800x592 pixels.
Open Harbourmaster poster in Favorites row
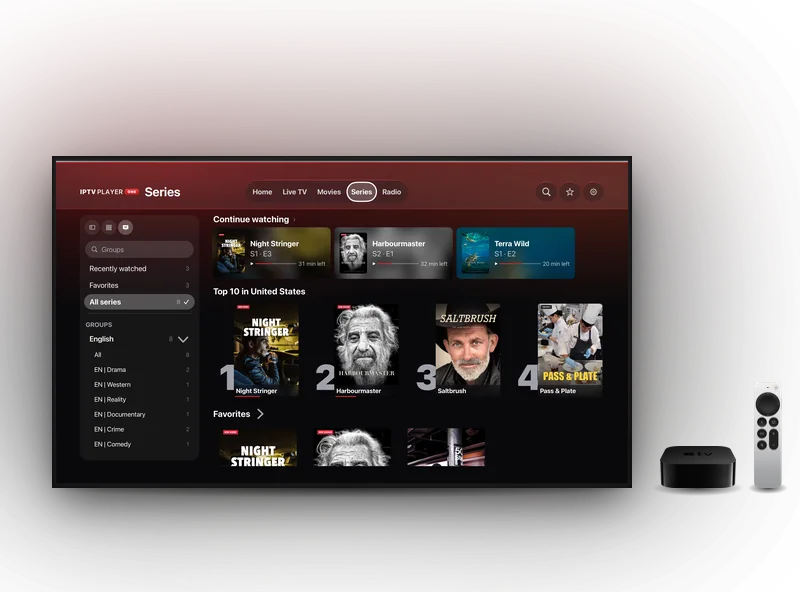point(352,448)
